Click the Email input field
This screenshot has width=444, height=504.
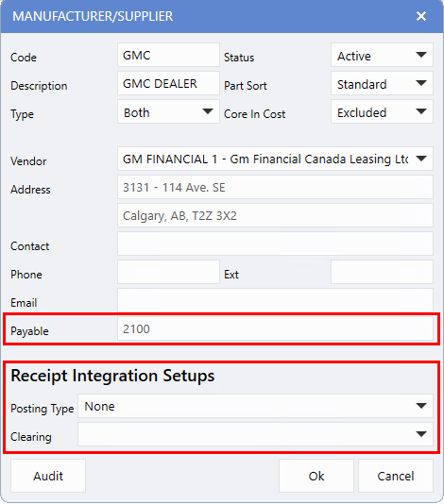(275, 300)
